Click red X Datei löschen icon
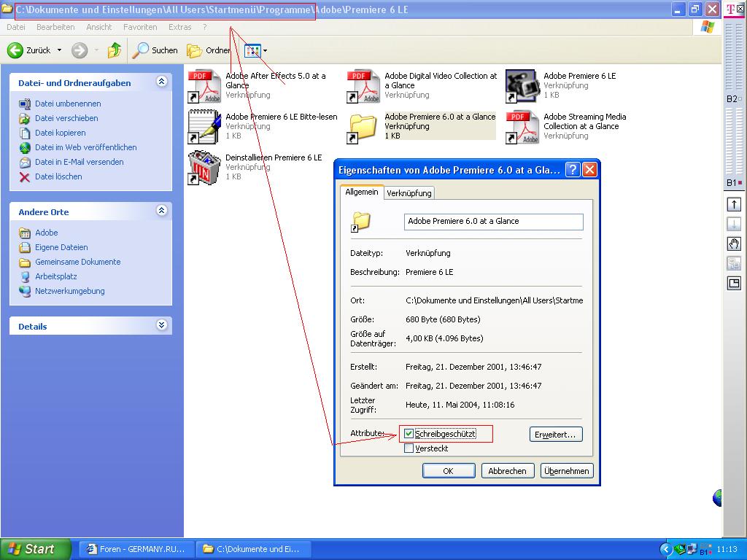 (x=25, y=177)
